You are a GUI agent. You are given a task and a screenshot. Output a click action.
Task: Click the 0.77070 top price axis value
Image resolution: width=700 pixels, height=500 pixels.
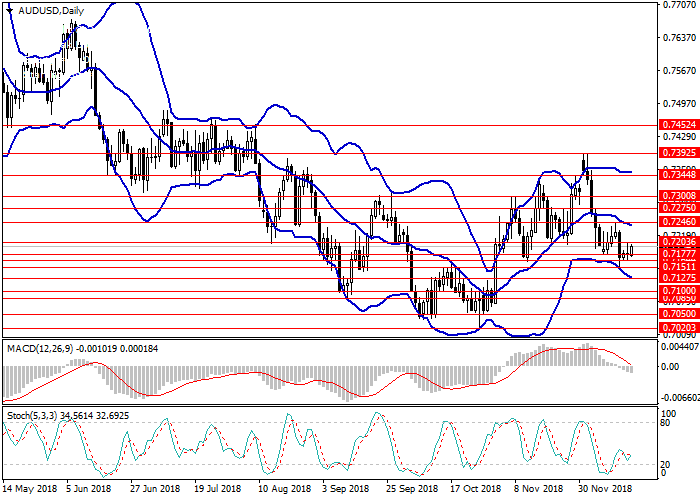[x=679, y=6]
